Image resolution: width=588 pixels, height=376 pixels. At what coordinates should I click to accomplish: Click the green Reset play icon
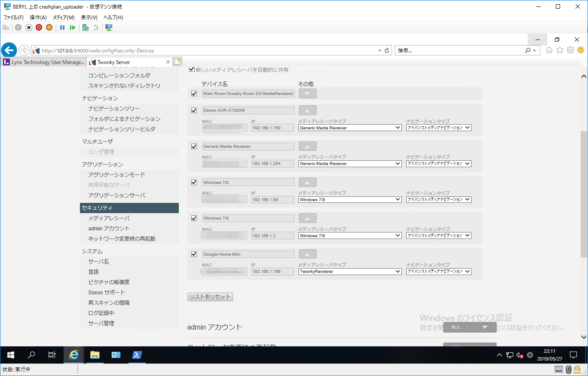pos(73,28)
